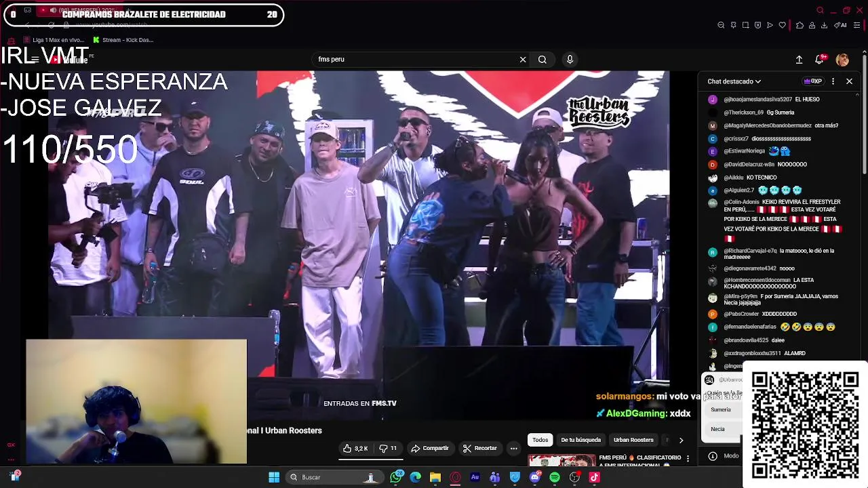Like the video with 3,2 K likes

coord(355,448)
